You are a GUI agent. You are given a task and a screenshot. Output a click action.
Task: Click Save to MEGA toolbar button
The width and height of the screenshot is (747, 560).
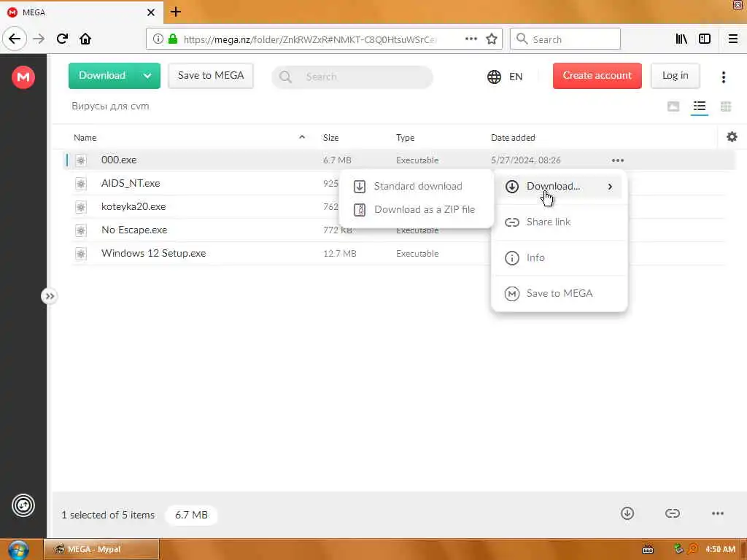[x=211, y=76]
